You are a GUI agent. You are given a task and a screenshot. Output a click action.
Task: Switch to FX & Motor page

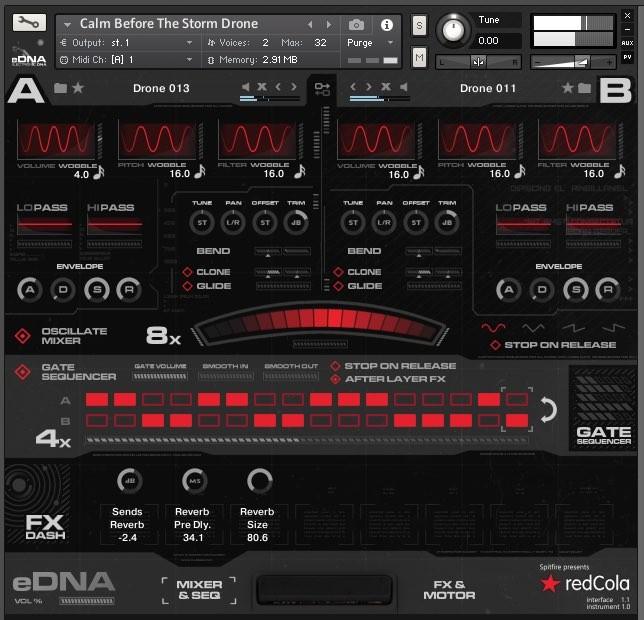pyautogui.click(x=449, y=590)
